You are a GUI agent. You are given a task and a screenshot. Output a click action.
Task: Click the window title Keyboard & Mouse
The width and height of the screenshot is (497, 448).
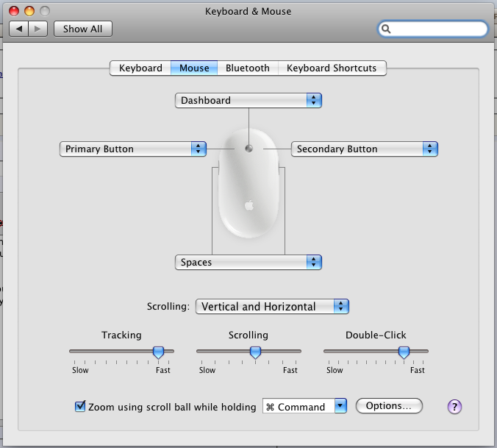(x=248, y=12)
